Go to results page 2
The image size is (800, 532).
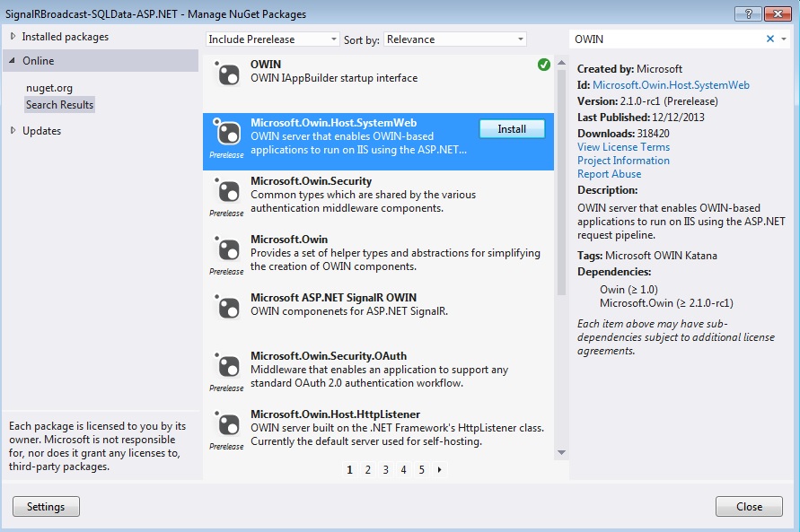click(x=367, y=469)
